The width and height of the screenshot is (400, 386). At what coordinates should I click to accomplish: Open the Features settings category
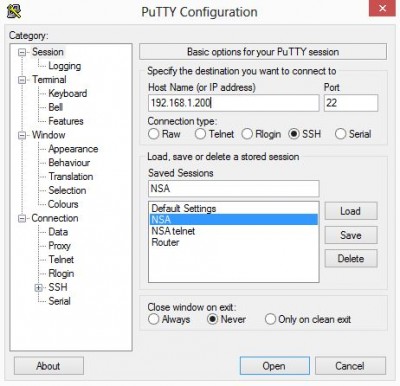point(66,121)
